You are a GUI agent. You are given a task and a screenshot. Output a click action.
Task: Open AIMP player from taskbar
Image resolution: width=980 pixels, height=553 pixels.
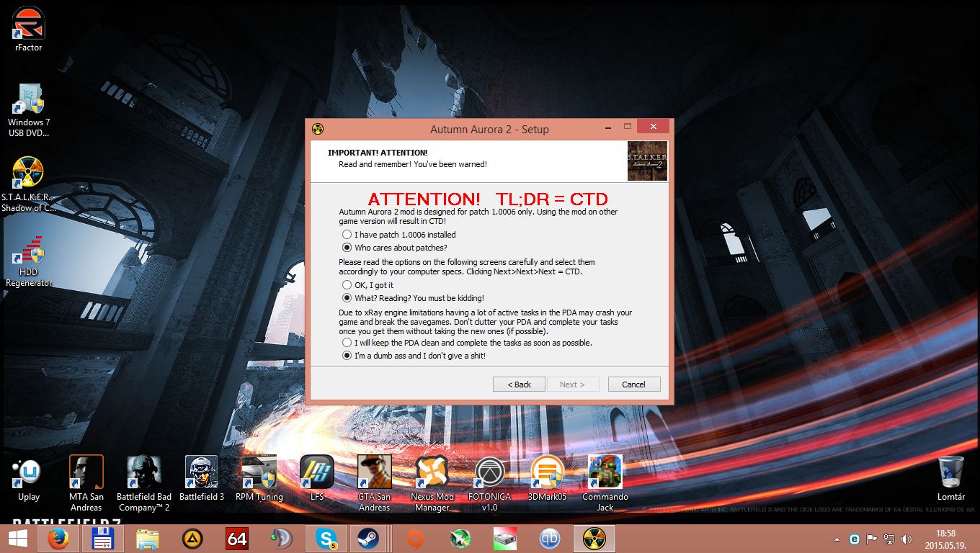coord(192,539)
